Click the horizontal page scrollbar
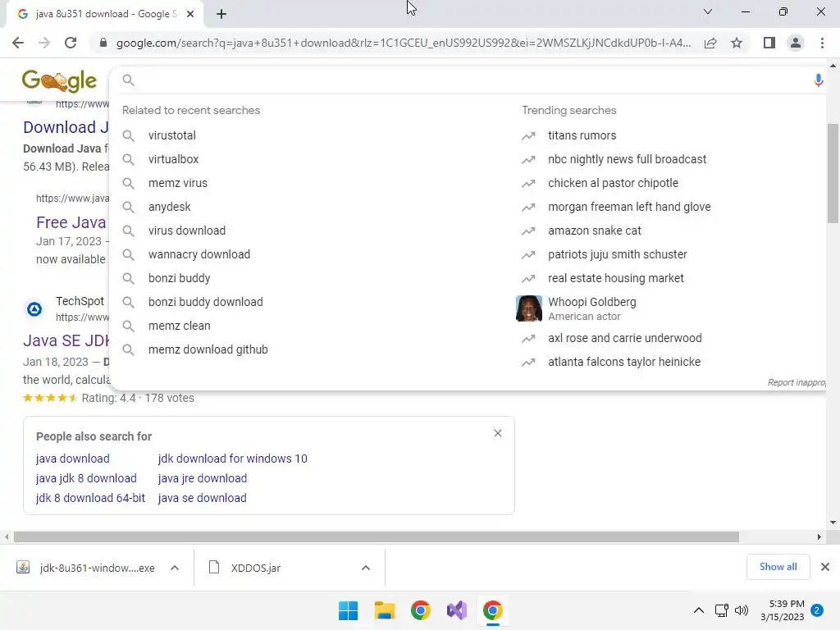The height and width of the screenshot is (630, 840). tap(376, 536)
